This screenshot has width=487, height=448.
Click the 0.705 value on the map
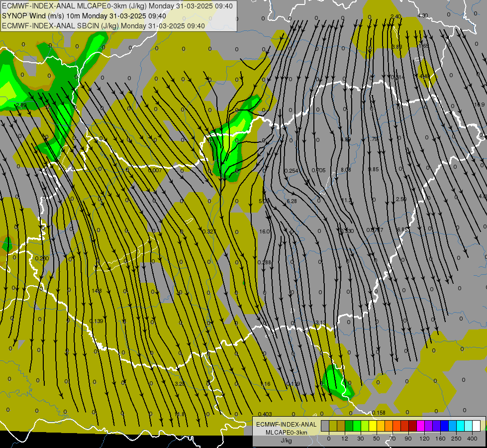[318, 170]
